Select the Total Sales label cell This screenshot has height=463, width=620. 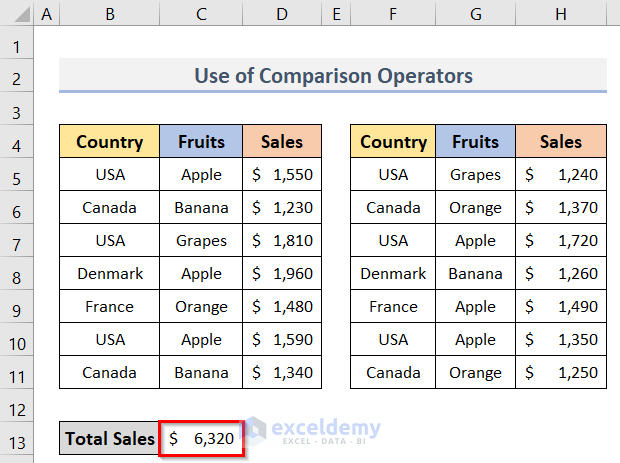pyautogui.click(x=109, y=438)
